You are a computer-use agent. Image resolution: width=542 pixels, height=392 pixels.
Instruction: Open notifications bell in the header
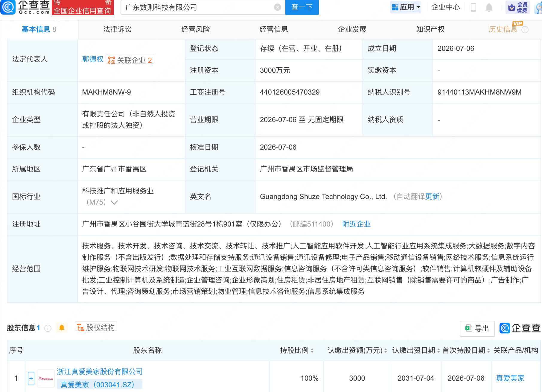[x=489, y=7]
